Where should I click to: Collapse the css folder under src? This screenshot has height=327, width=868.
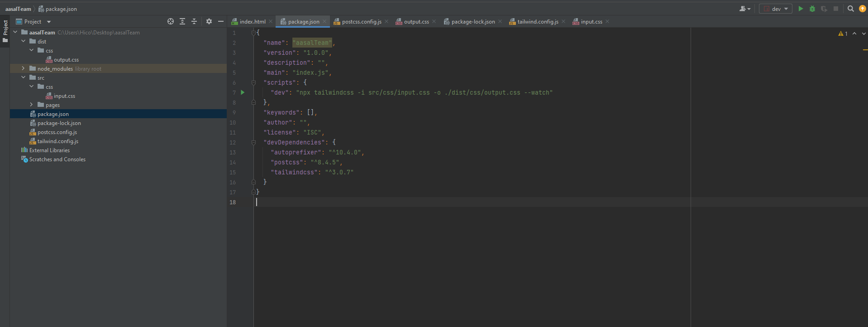tap(32, 87)
